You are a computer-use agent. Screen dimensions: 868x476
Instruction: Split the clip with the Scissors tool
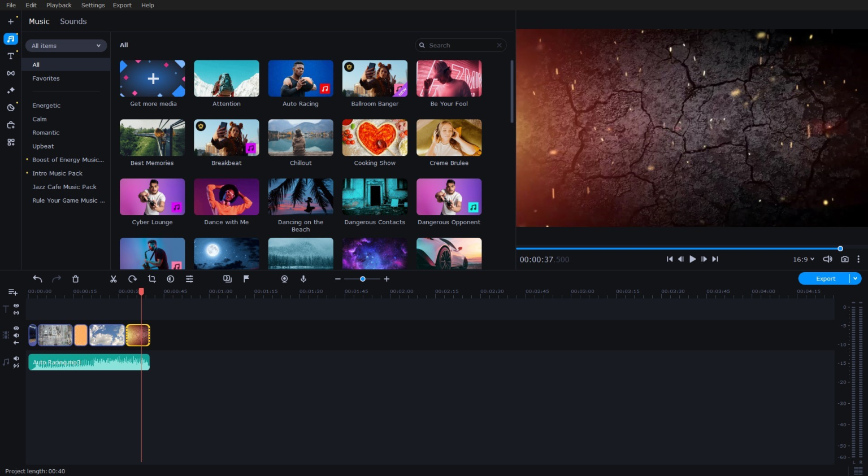click(113, 278)
